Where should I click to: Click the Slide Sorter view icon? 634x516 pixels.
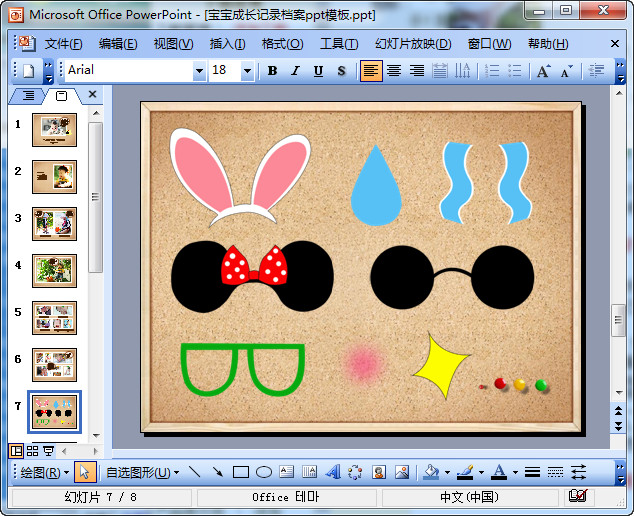(x=32, y=451)
